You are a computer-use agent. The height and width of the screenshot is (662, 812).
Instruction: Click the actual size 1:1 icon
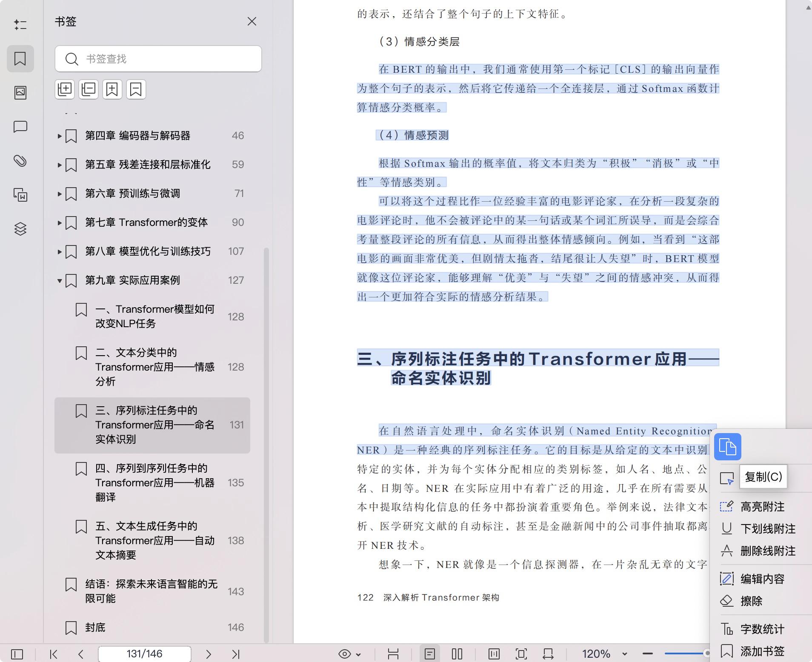point(494,654)
